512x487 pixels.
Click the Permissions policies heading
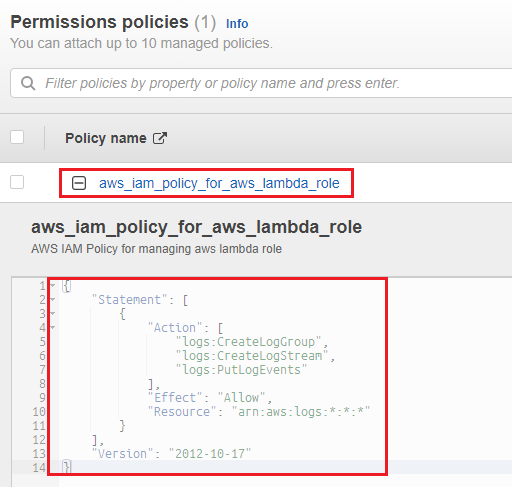tap(99, 22)
